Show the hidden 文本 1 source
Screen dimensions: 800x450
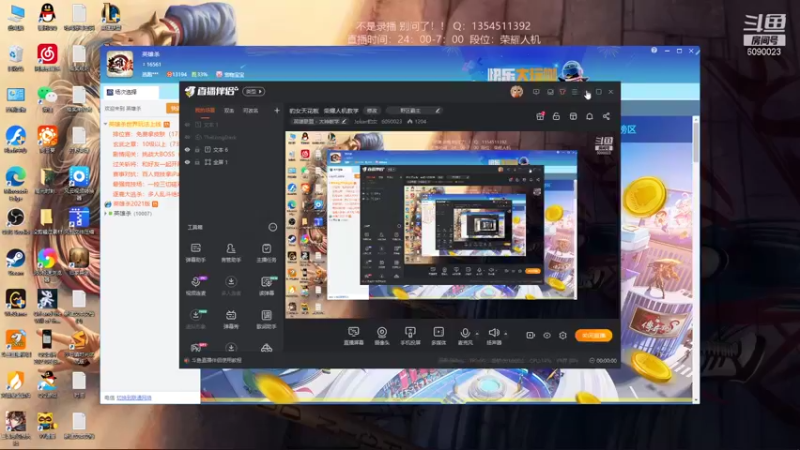click(x=187, y=124)
